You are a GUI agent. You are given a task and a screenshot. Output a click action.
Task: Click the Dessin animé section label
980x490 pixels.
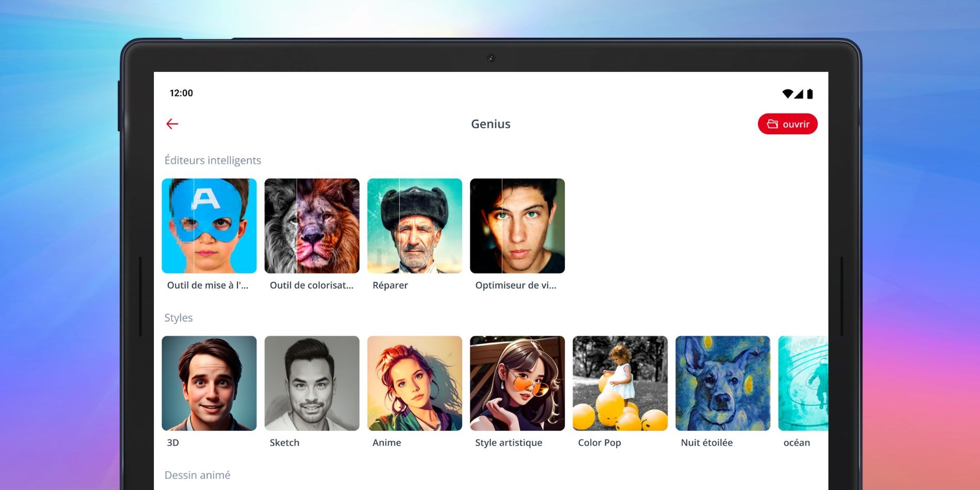198,475
